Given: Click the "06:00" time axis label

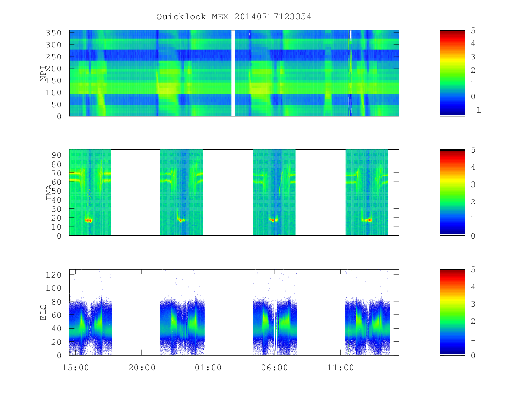Looking at the screenshot, I should pos(274,368).
